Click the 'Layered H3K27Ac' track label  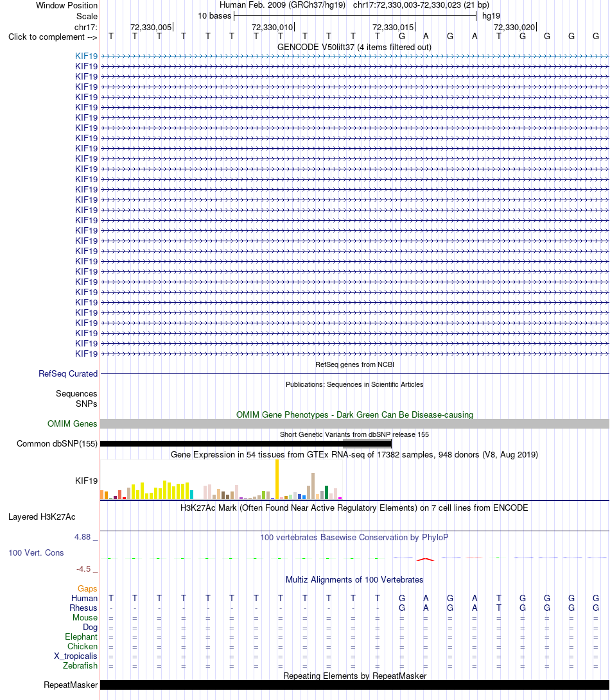click(42, 517)
